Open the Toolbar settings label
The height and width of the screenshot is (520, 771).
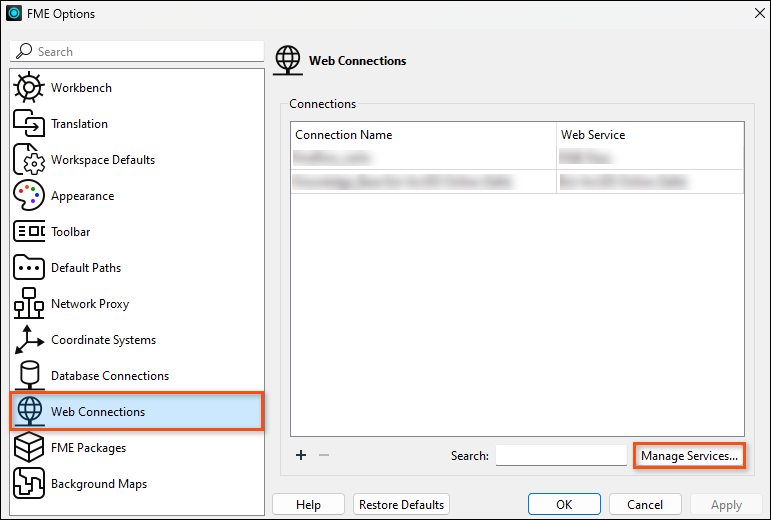coord(70,231)
